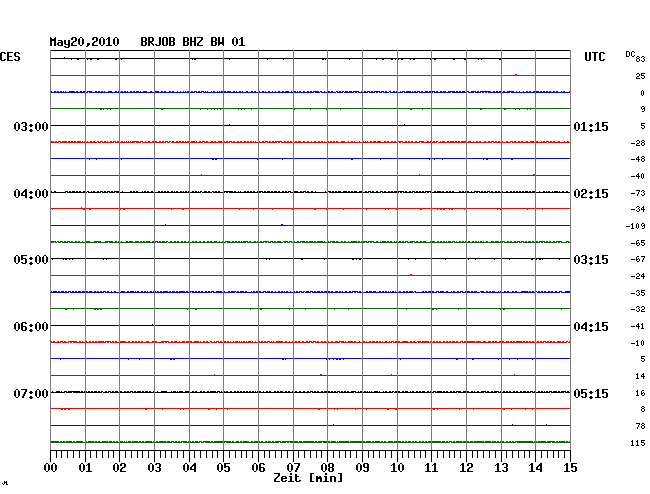
Task: Click the DC value "83"
Action: 640,59
